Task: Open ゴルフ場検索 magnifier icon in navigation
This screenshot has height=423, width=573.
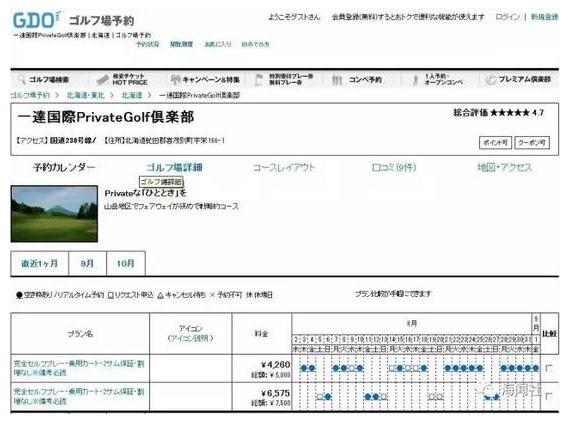Action: click(22, 80)
